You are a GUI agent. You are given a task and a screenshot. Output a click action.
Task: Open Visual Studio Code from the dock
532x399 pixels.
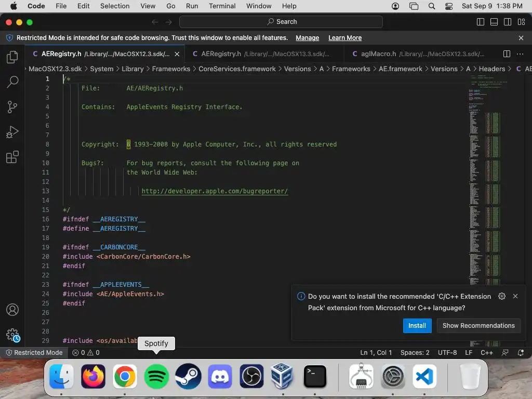[424, 376]
